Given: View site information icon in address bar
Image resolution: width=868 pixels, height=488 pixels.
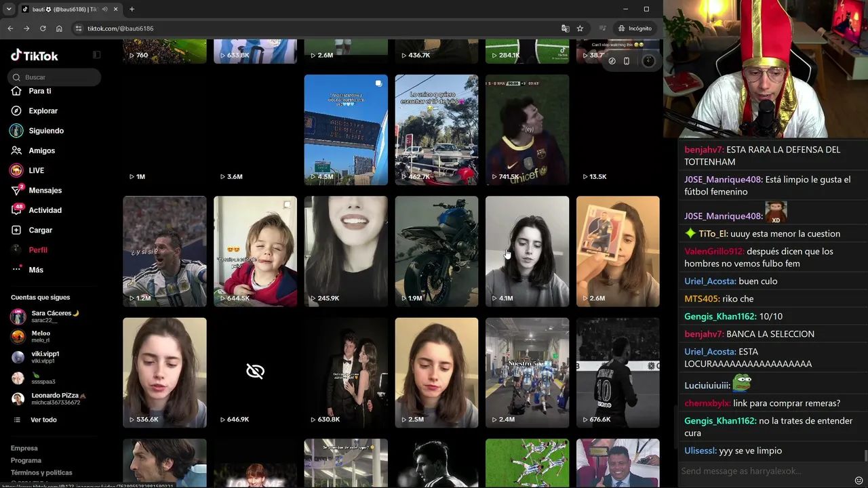Looking at the screenshot, I should [x=79, y=28].
